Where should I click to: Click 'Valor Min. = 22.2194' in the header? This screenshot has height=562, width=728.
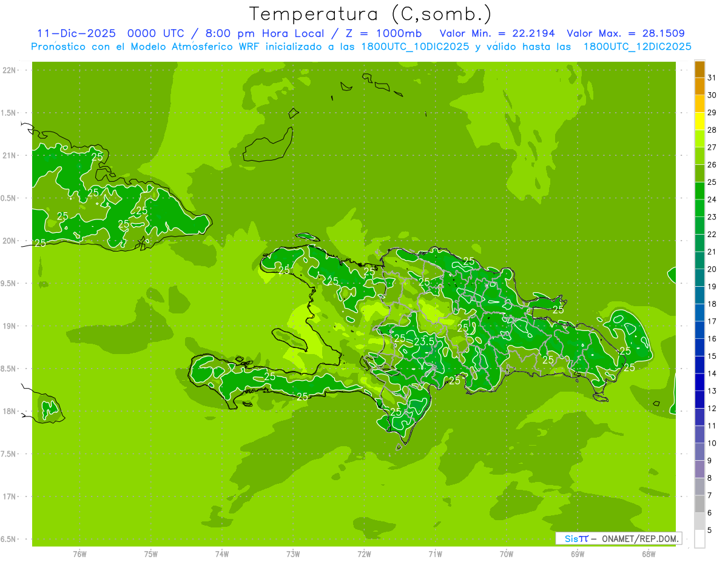pos(497,33)
